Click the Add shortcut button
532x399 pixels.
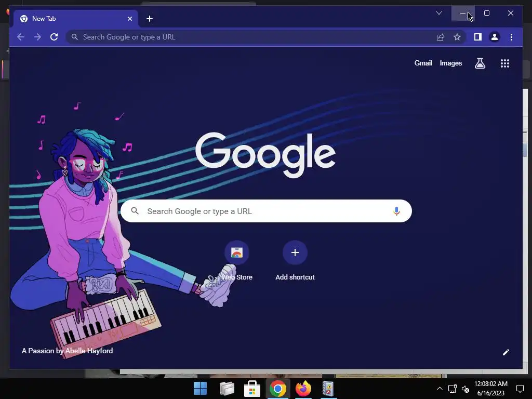point(295,261)
